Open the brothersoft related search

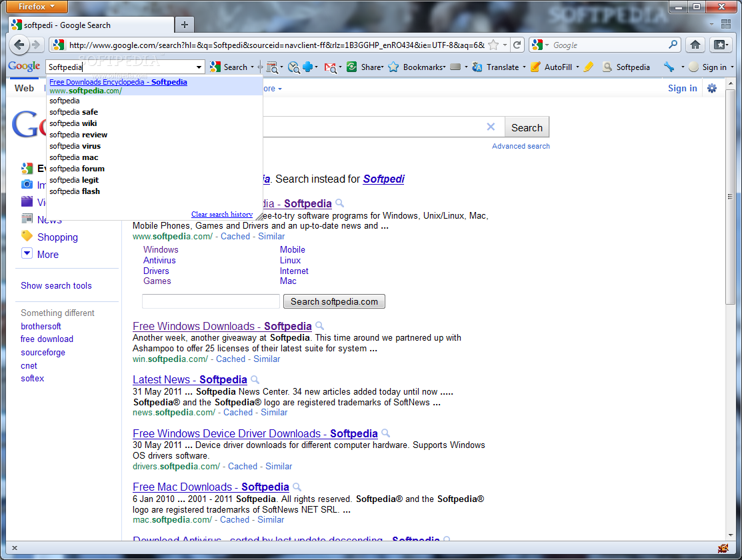coord(41,326)
